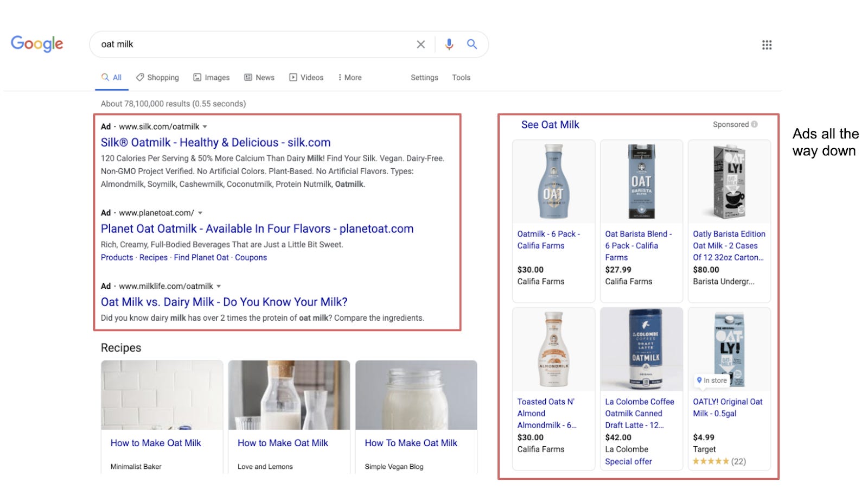Click the Google logo
Viewport: 868px width, 489px height.
pos(37,44)
